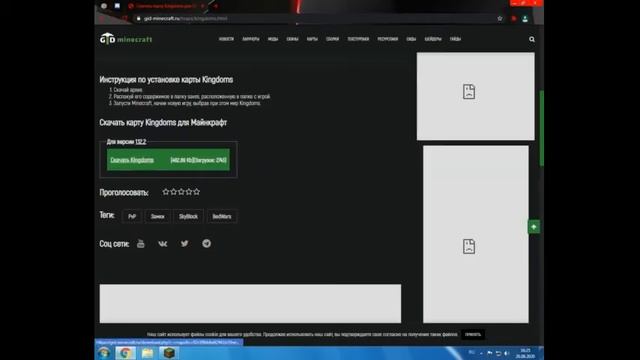Open the Моды menu item
Image resolution: width=640 pixels, height=360 pixels.
273,39
